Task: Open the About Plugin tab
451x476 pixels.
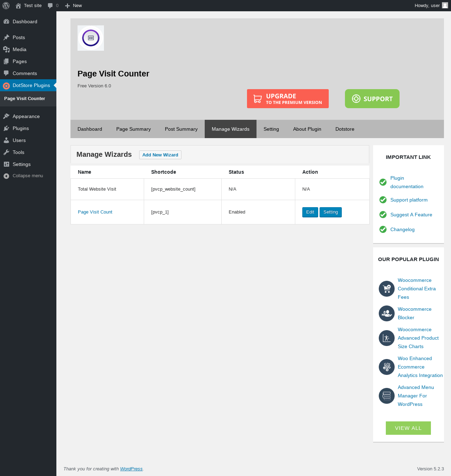Action: (x=307, y=129)
